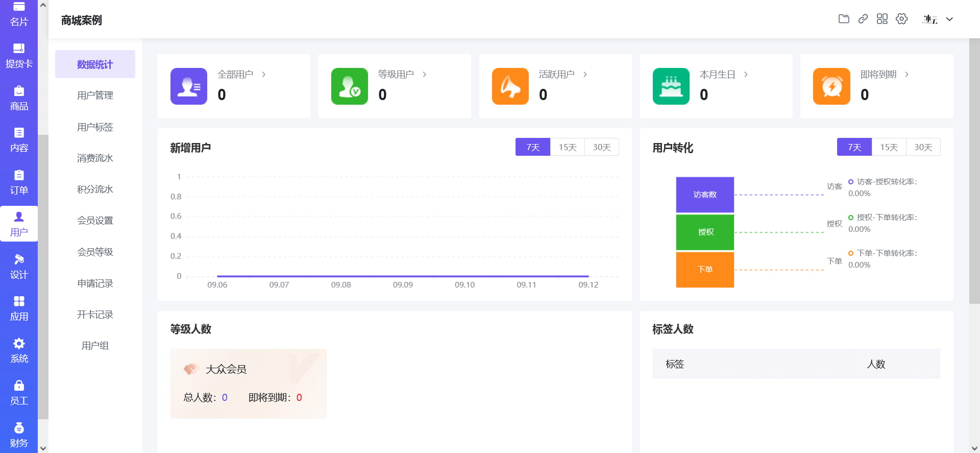This screenshot has height=453, width=980.
Task: Click the 即将到期 alarm clock icon
Action: [x=832, y=86]
